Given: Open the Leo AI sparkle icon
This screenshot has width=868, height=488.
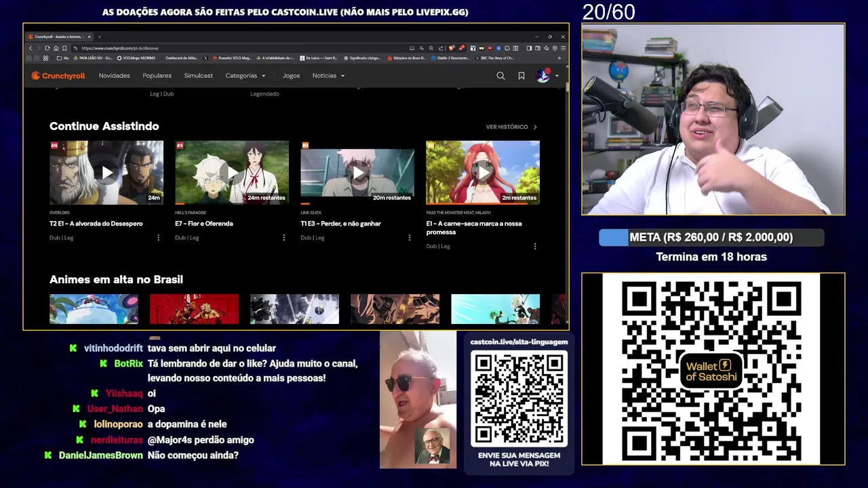Looking at the screenshot, I should pos(546,48).
